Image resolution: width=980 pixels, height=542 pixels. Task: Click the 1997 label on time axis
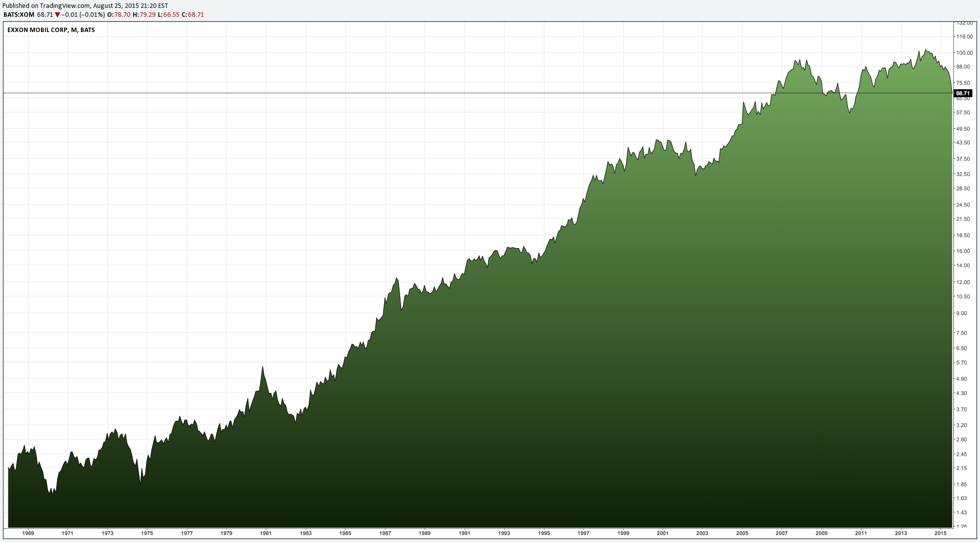(583, 533)
